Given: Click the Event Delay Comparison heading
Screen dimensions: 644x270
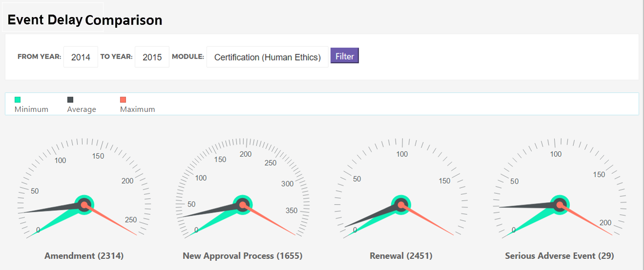Looking at the screenshot, I should point(84,20).
